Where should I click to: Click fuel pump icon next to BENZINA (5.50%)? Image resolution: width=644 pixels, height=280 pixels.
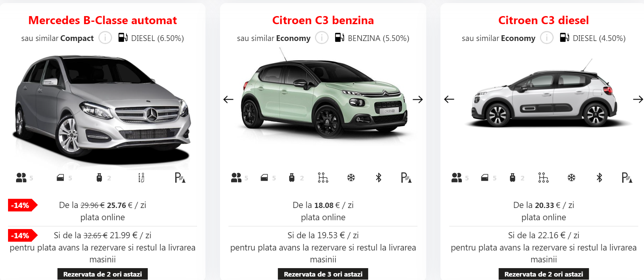[339, 38]
